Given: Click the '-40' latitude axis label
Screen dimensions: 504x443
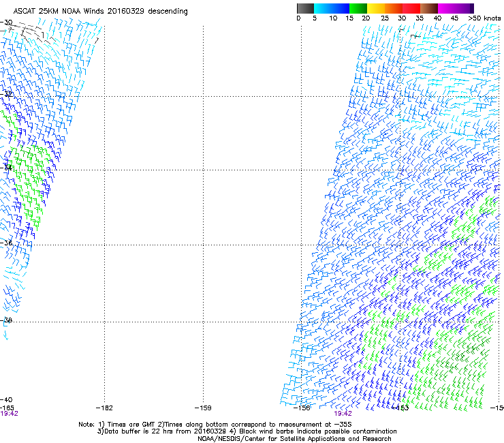Looking at the screenshot, I should [x=6, y=400].
